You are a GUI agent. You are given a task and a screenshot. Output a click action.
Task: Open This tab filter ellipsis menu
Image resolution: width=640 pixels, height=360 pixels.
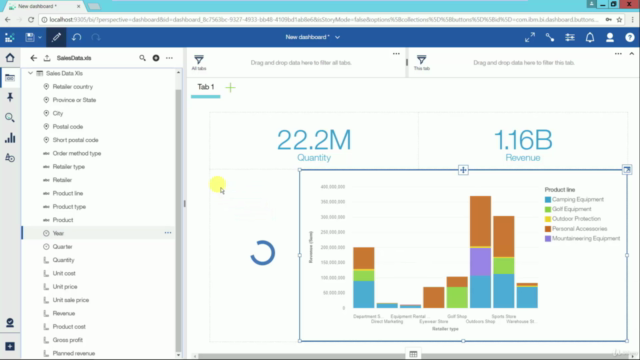click(618, 54)
